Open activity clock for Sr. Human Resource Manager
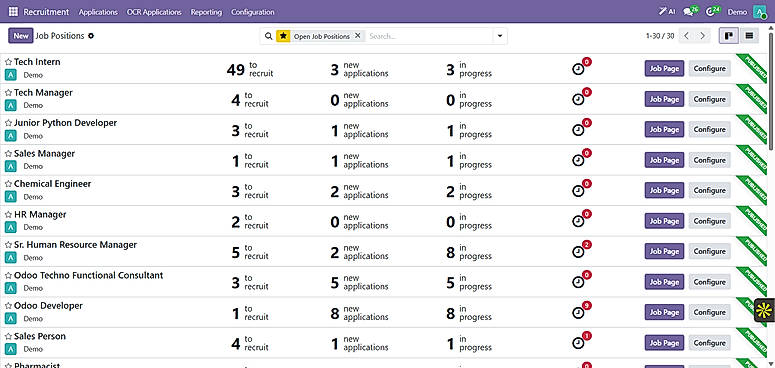The width and height of the screenshot is (775, 368). (578, 252)
